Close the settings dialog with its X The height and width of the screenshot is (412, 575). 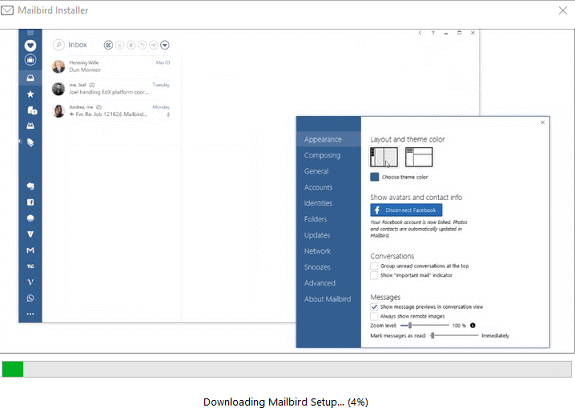pos(543,122)
